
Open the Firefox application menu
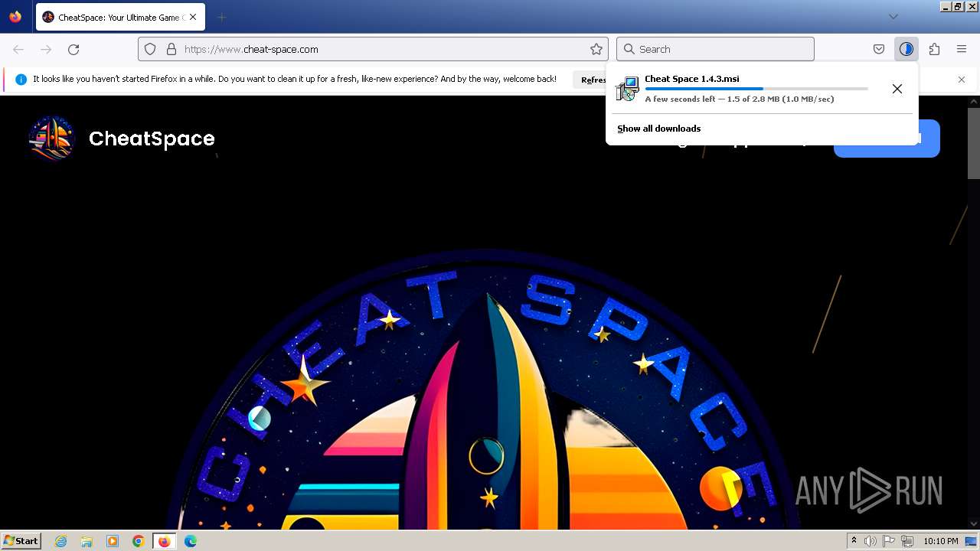click(962, 49)
